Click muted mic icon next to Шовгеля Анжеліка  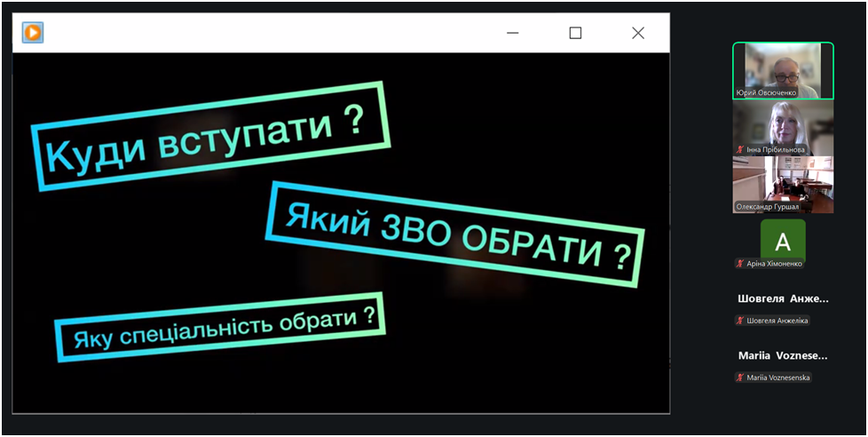click(x=739, y=320)
